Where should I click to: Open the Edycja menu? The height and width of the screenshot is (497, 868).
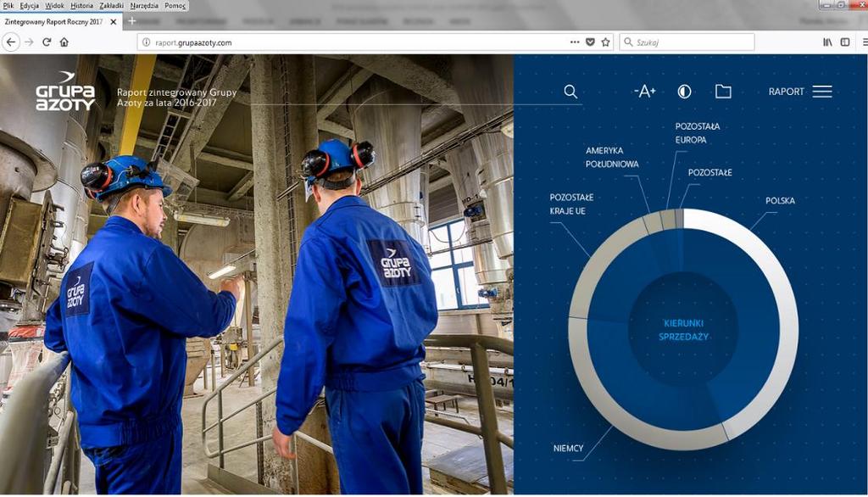[30, 6]
